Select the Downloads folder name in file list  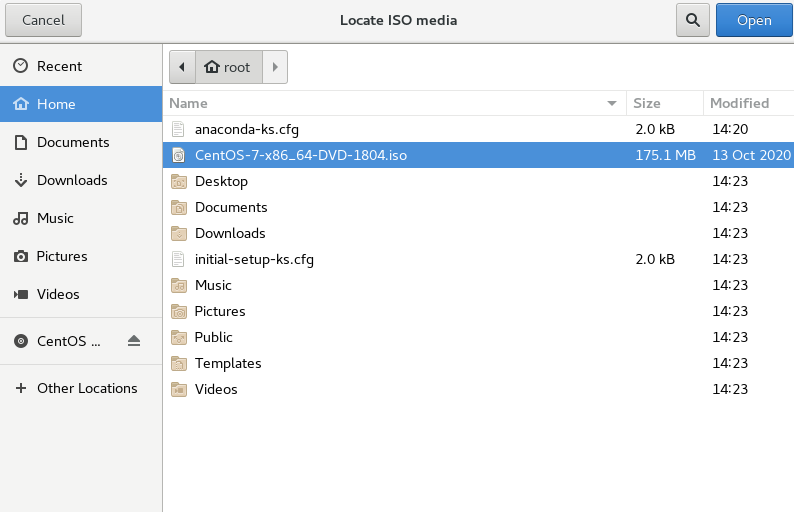(x=230, y=233)
